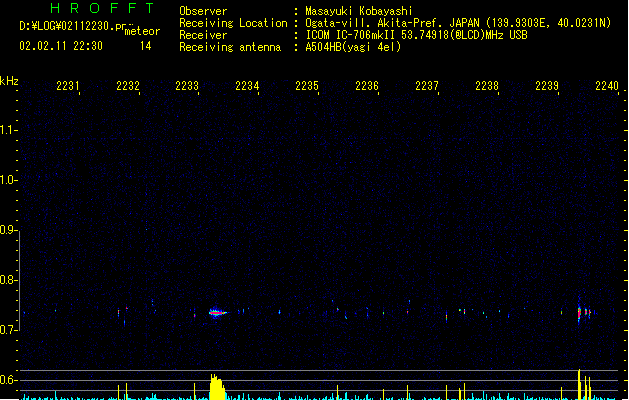Image resolution: width=629 pixels, height=400 pixels.
Task: Click the 2233 time marker
Action: tap(187, 85)
